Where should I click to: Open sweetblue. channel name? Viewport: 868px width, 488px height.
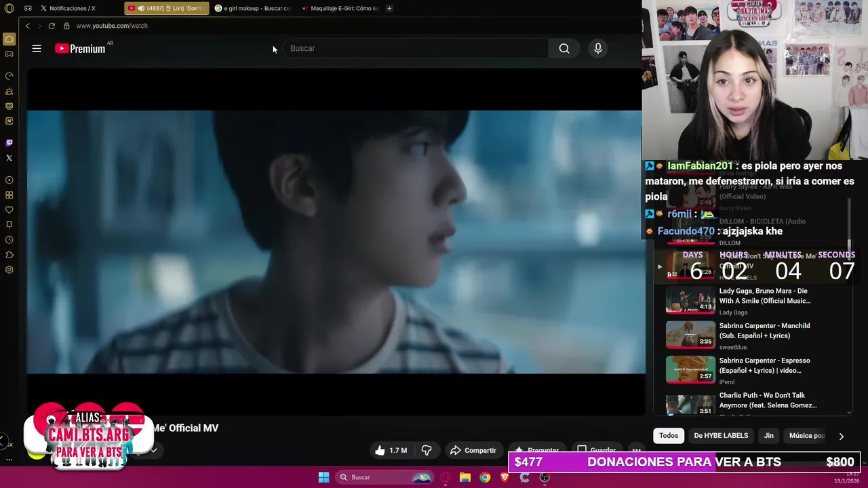point(733,347)
